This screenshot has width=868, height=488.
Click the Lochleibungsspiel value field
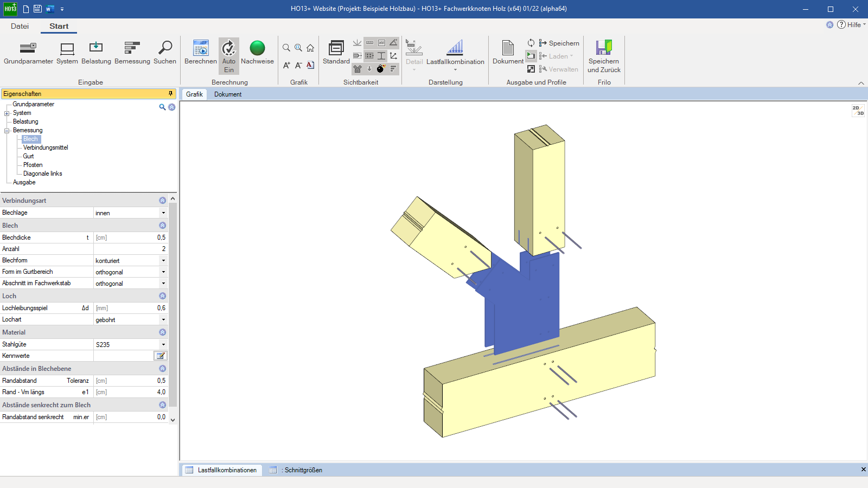pyautogui.click(x=130, y=308)
